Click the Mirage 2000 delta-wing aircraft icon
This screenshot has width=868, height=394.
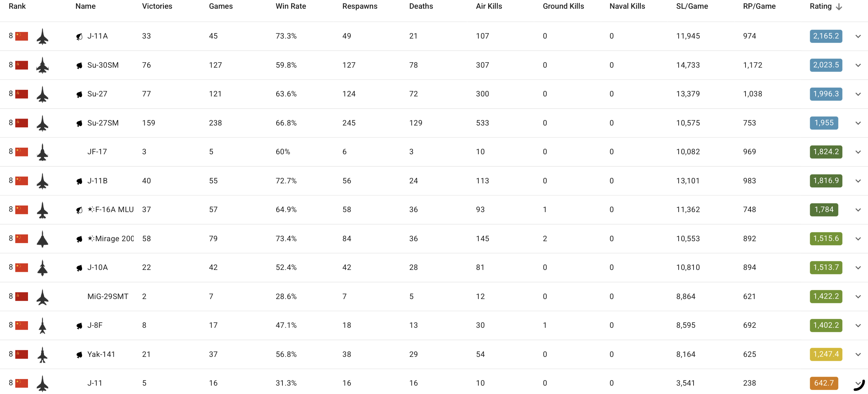pos(43,239)
